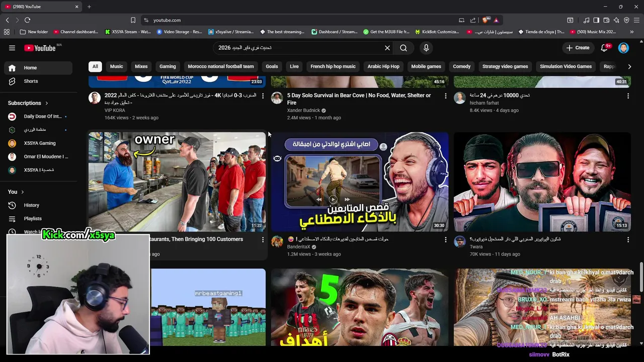
Task: Select the Gaming filter chip
Action: coord(168,66)
